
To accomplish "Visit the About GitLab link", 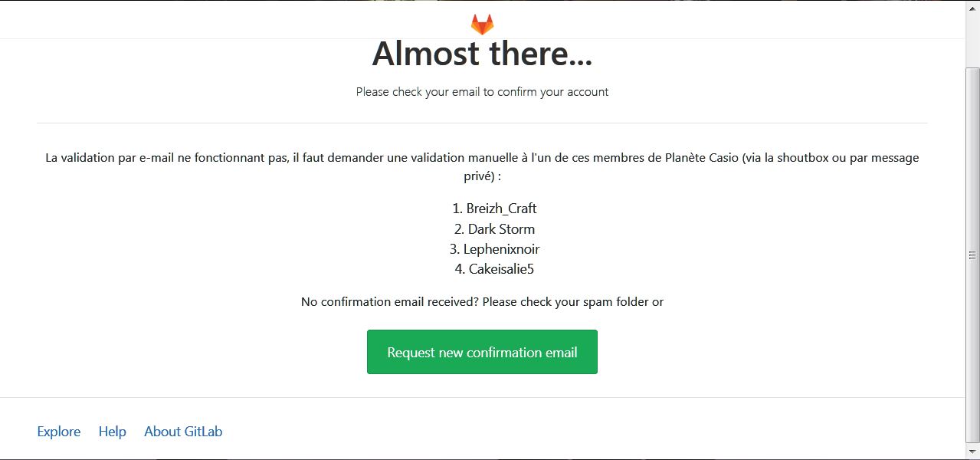I will coord(183,432).
